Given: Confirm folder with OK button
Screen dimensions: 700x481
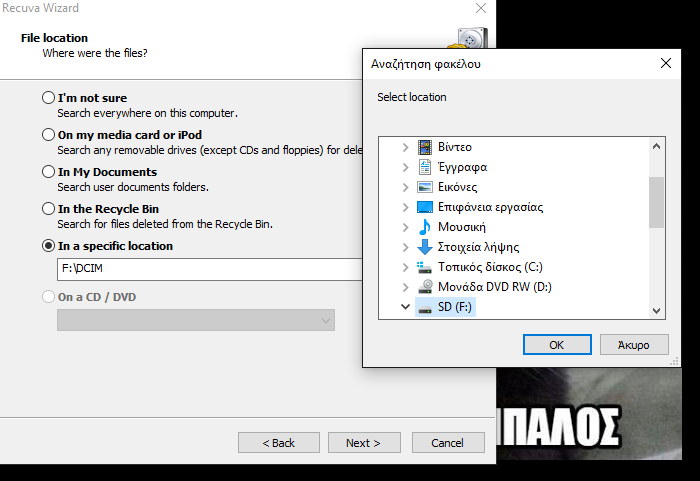Looking at the screenshot, I should [557, 345].
